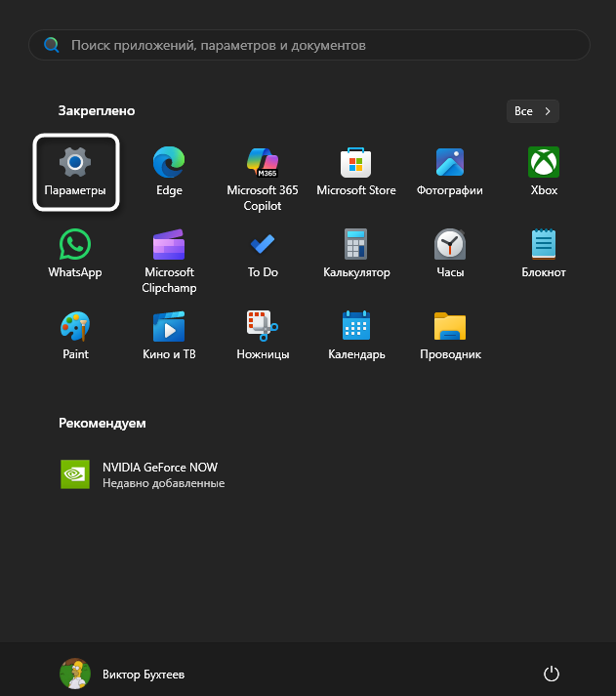Click the Закреплено heading
Viewport: 616px width, 696px height.
pyautogui.click(x=97, y=110)
